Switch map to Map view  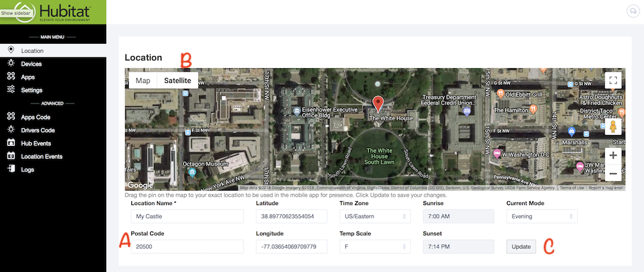143,81
